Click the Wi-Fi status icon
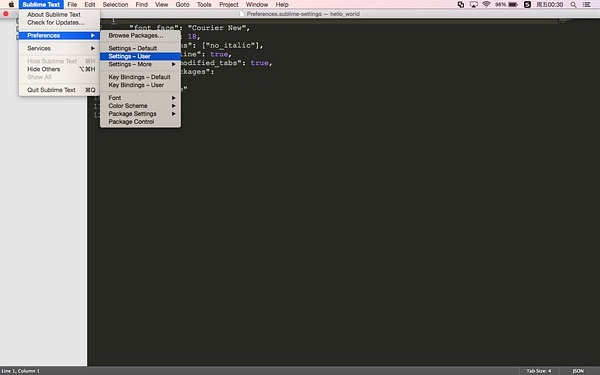 click(x=486, y=5)
